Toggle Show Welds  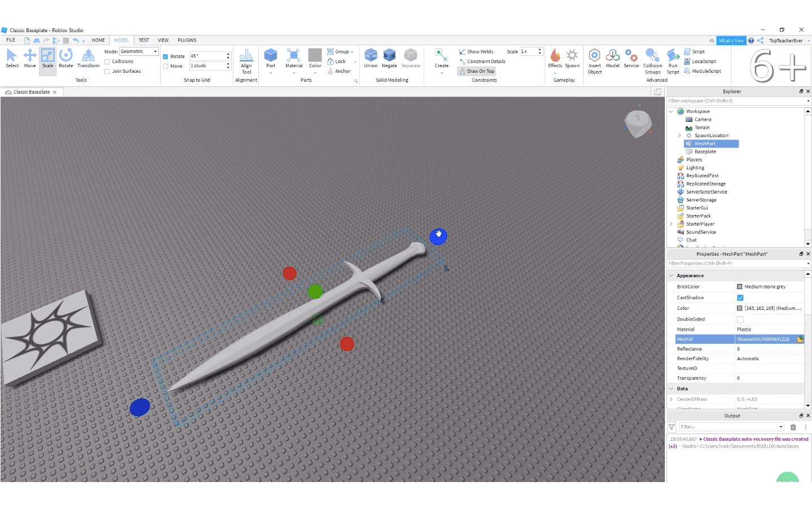(x=476, y=51)
